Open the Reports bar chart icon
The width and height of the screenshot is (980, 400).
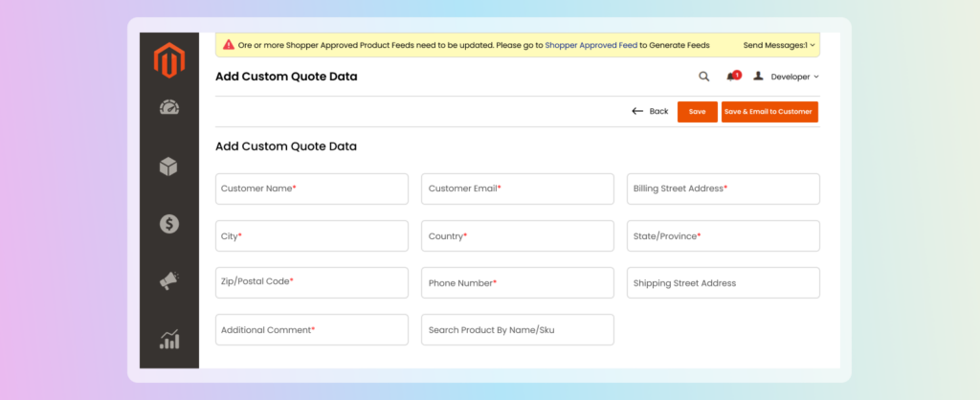pyautogui.click(x=169, y=339)
